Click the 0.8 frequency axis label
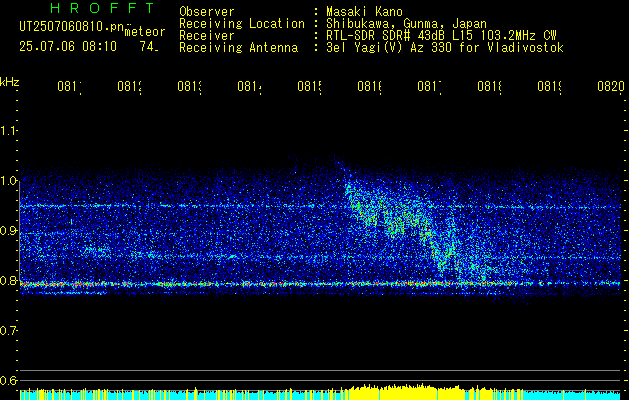The height and width of the screenshot is (400, 629). tap(8, 280)
